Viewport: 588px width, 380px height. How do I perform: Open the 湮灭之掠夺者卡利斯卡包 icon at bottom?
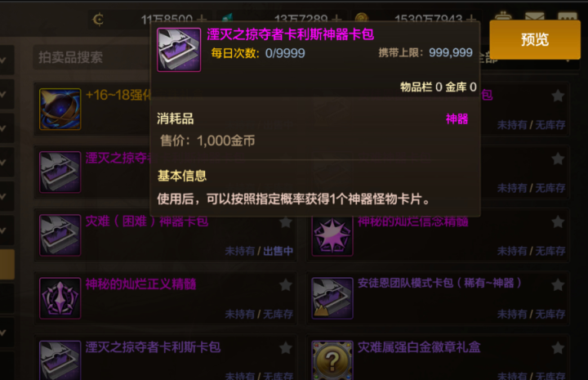60,360
